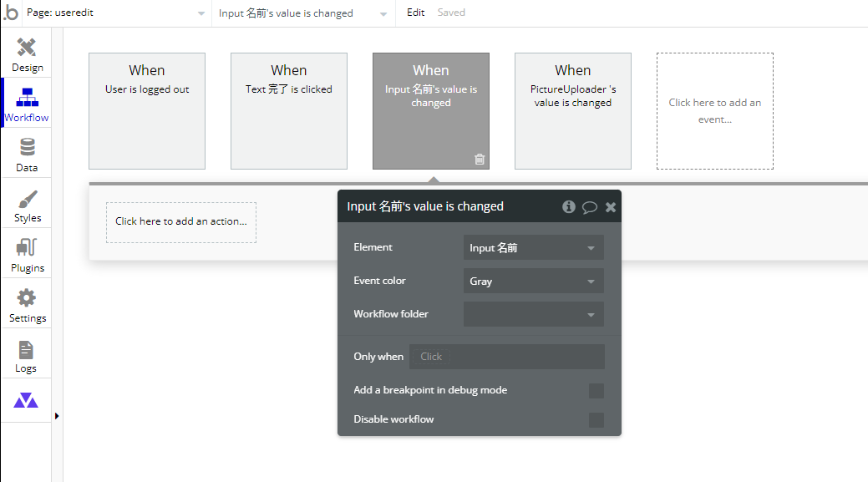The image size is (868, 482).
Task: Delete selected event via trash icon
Action: pos(480,160)
